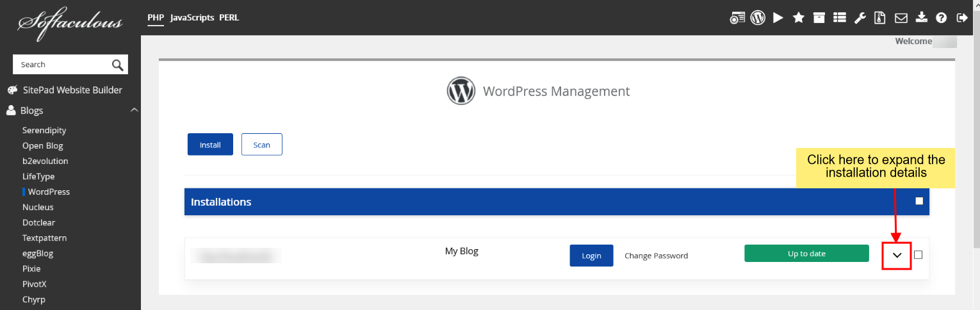980x310 pixels.
Task: Click the green Up to date button
Action: (806, 254)
